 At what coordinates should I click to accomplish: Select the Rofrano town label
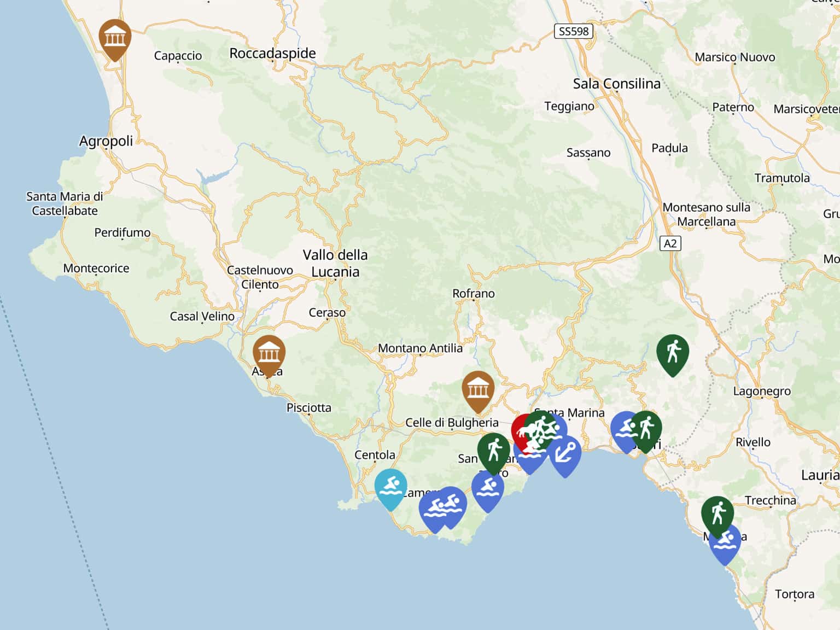click(473, 294)
